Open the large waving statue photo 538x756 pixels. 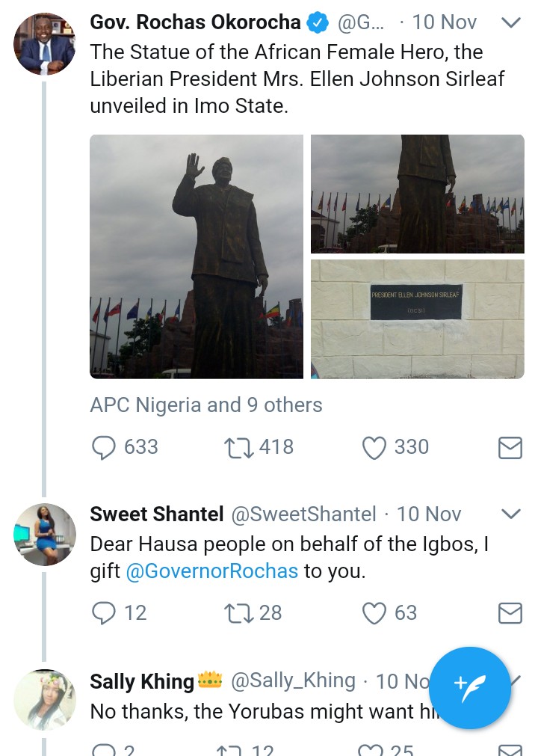197,256
